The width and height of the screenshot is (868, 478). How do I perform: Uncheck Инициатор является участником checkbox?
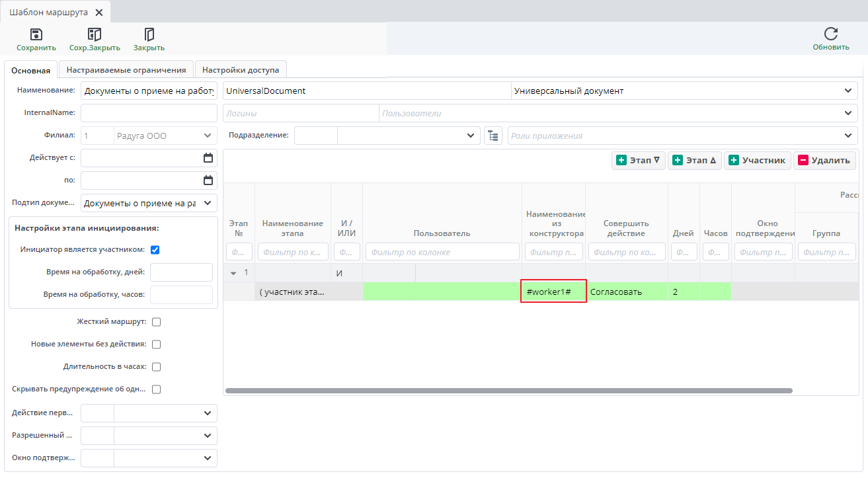click(155, 250)
